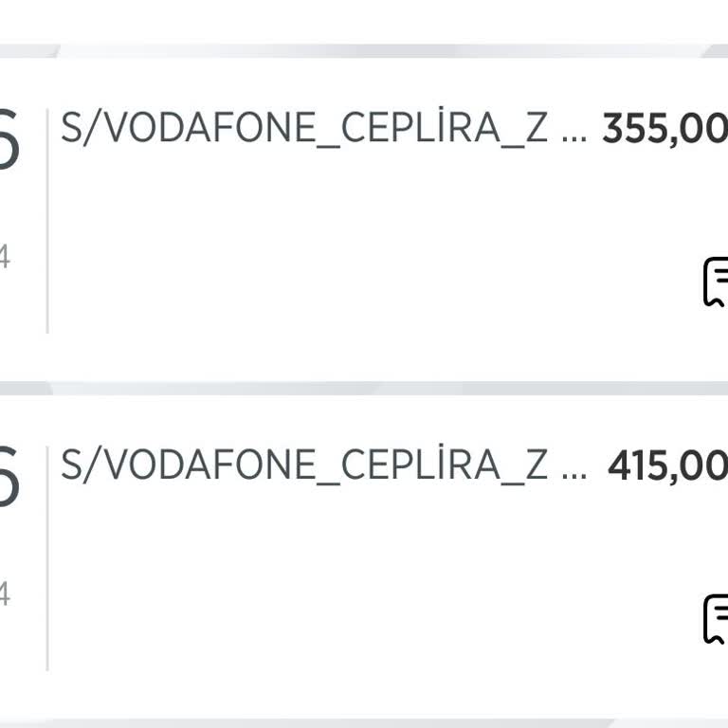
Task: Open receipt icon for the 355,00 transaction
Action: tap(715, 282)
